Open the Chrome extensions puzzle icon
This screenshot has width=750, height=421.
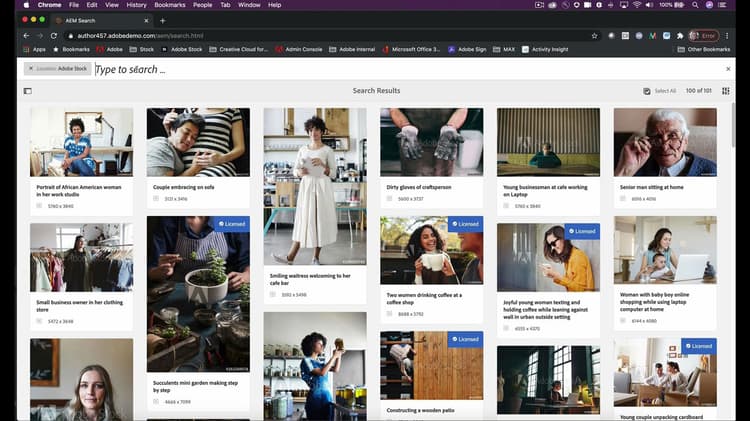pyautogui.click(x=681, y=35)
